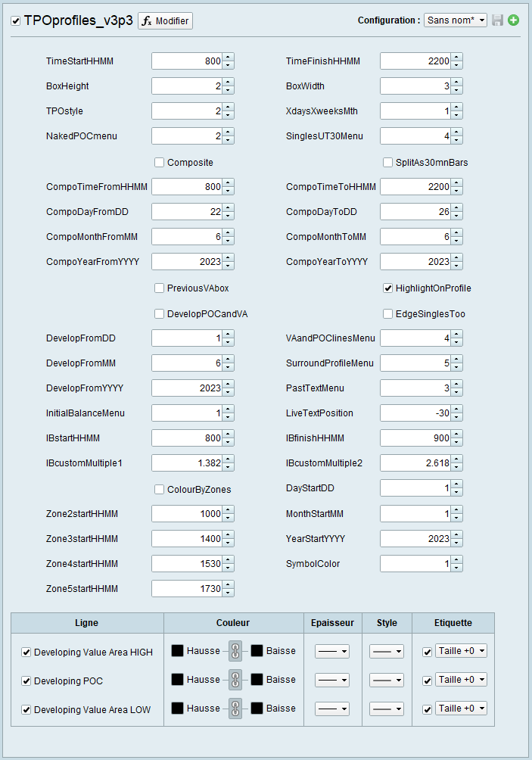Increase CompoDayFromDD with the up arrow

229,208
